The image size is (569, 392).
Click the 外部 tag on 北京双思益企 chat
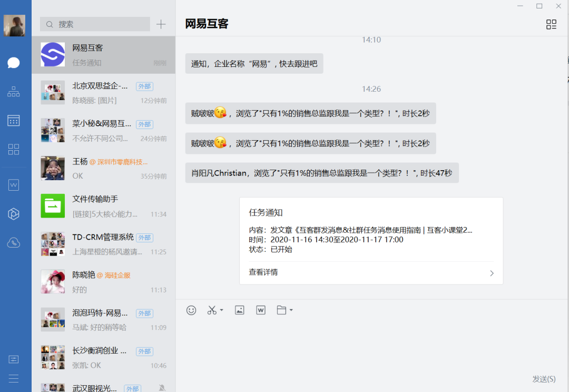(x=144, y=86)
